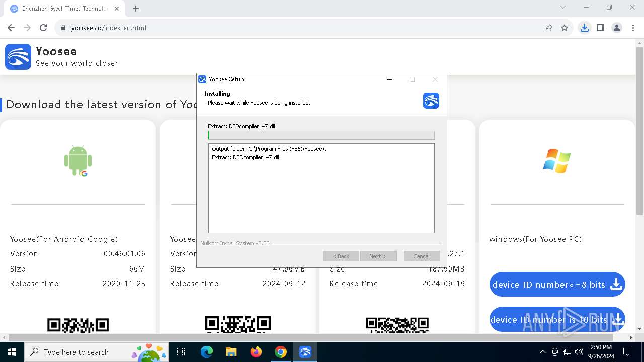Click 'Yoosee(For Android Google)' label
This screenshot has width=644, height=362.
[x=64, y=239]
